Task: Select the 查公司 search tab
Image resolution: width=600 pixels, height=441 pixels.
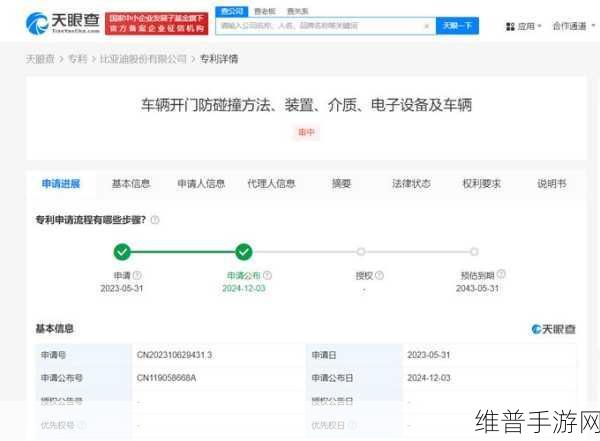Action: (x=232, y=11)
